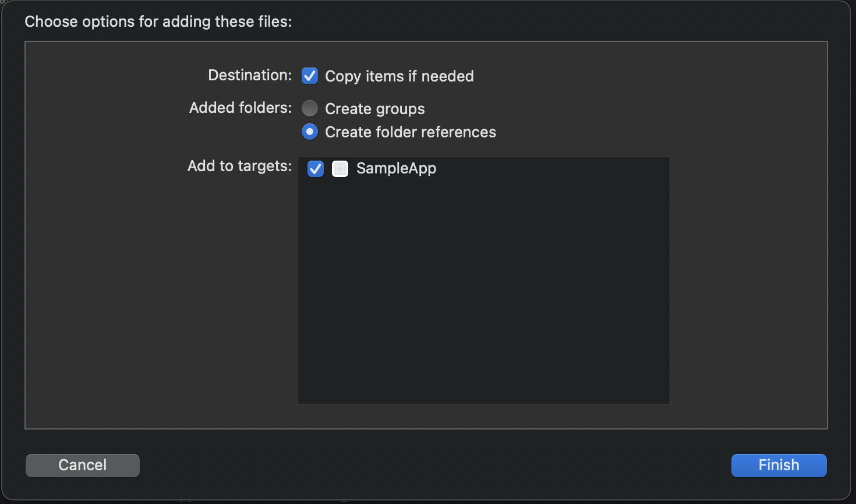Click the 'Choose options for adding these files' heading
The height and width of the screenshot is (504, 856).
[158, 22]
